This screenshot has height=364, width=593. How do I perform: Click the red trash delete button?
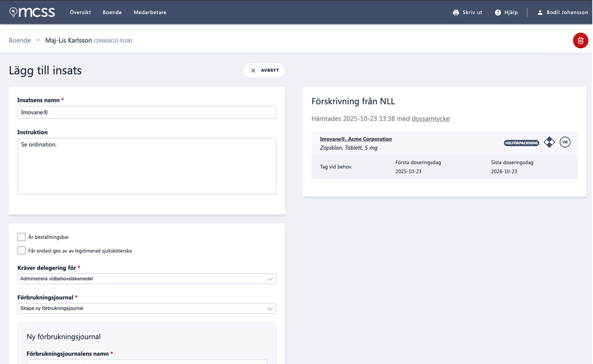tap(580, 40)
